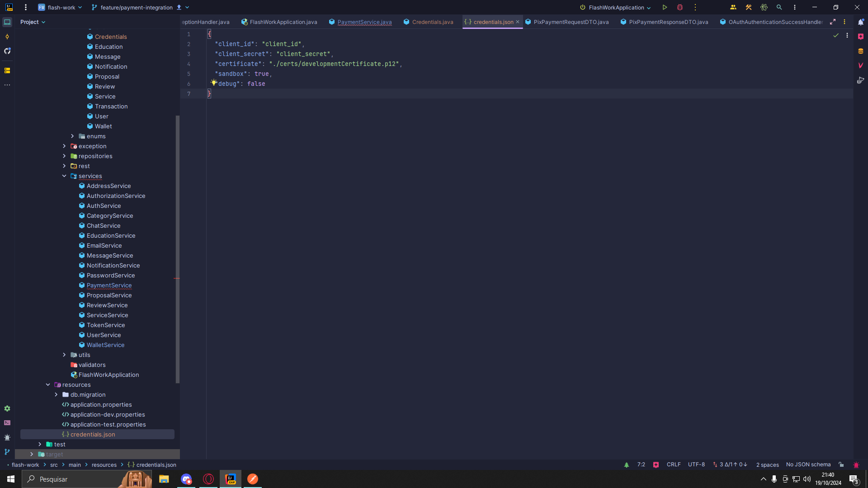The height and width of the screenshot is (488, 868).
Task: Open the AI Assistant icon in the top toolbar
Action: click(x=764, y=7)
